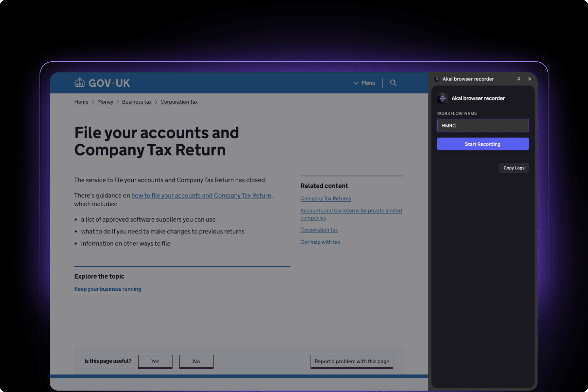
Task: Open the Corporation Tax related content link
Action: [319, 230]
